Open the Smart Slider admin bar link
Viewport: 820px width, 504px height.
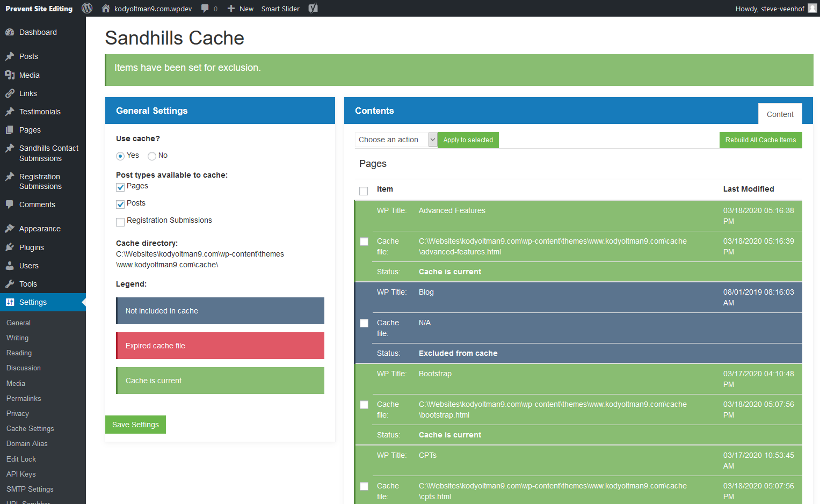tap(280, 9)
